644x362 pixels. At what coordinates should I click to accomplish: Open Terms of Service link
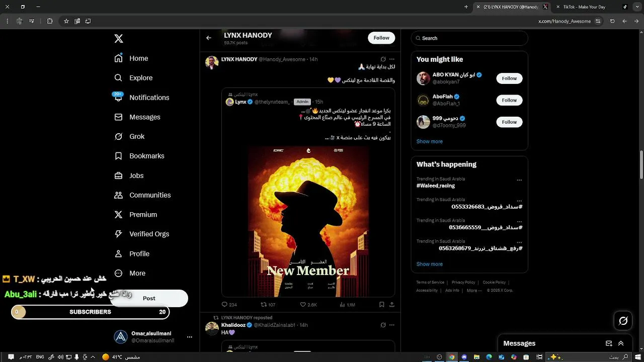[430, 283]
